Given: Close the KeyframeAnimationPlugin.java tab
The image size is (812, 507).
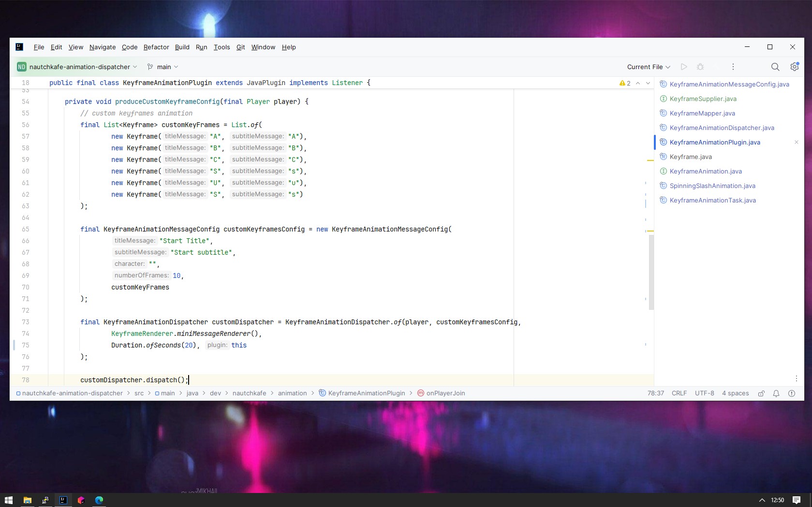Looking at the screenshot, I should coord(797,142).
